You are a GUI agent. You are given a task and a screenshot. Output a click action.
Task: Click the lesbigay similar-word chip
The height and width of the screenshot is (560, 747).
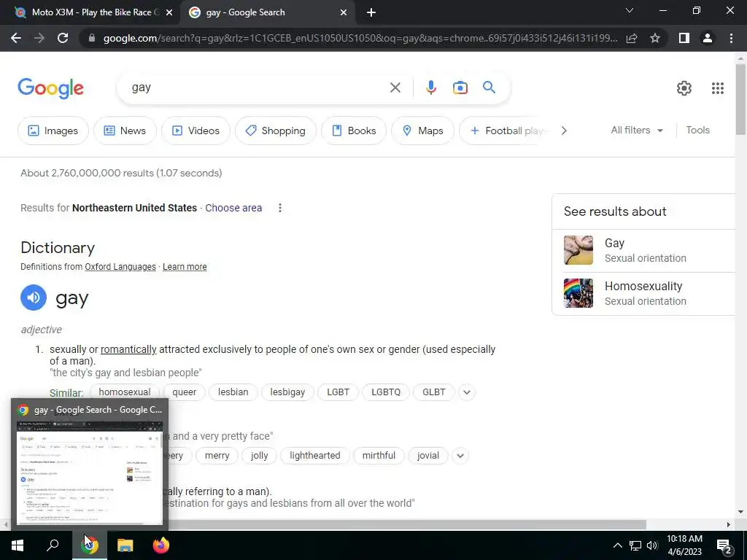pos(287,392)
